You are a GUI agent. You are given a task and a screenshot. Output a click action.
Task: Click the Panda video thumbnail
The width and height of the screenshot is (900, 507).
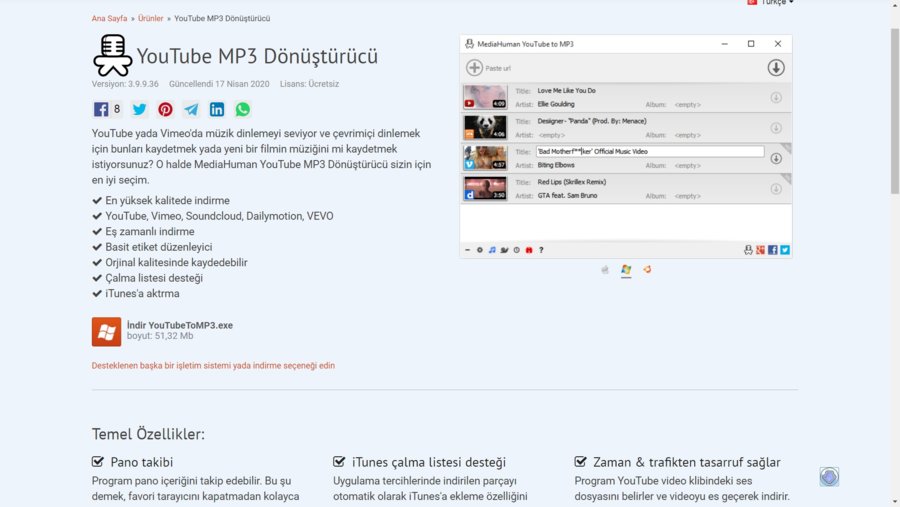coord(485,127)
